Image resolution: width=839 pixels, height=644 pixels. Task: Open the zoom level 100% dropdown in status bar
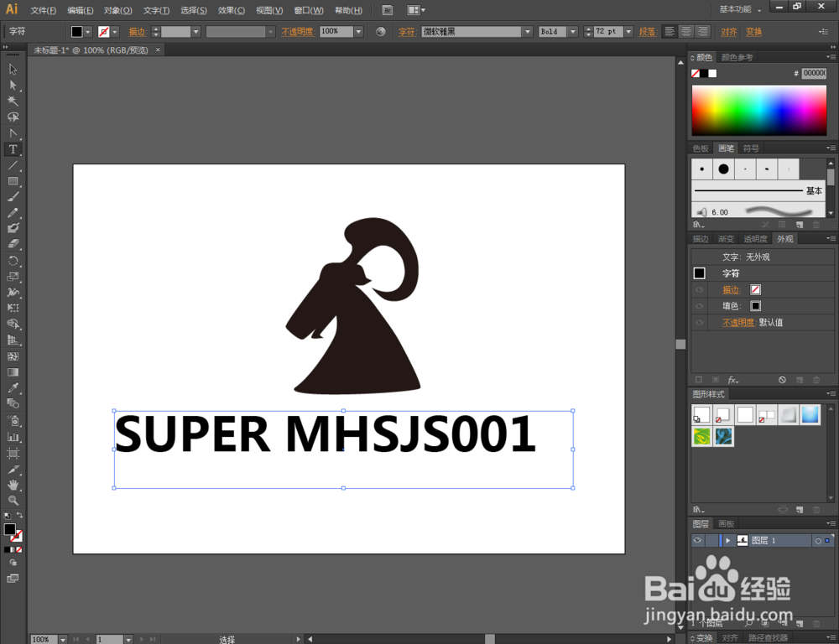point(63,639)
